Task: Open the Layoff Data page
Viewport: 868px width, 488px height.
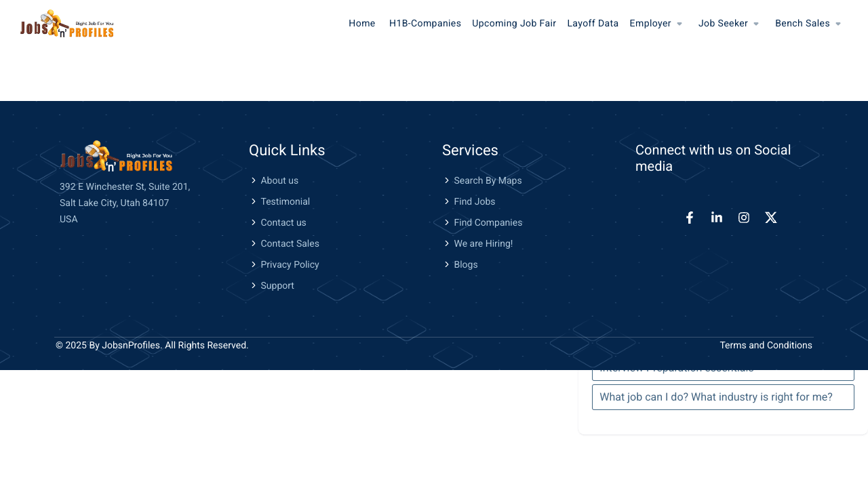Action: click(593, 24)
